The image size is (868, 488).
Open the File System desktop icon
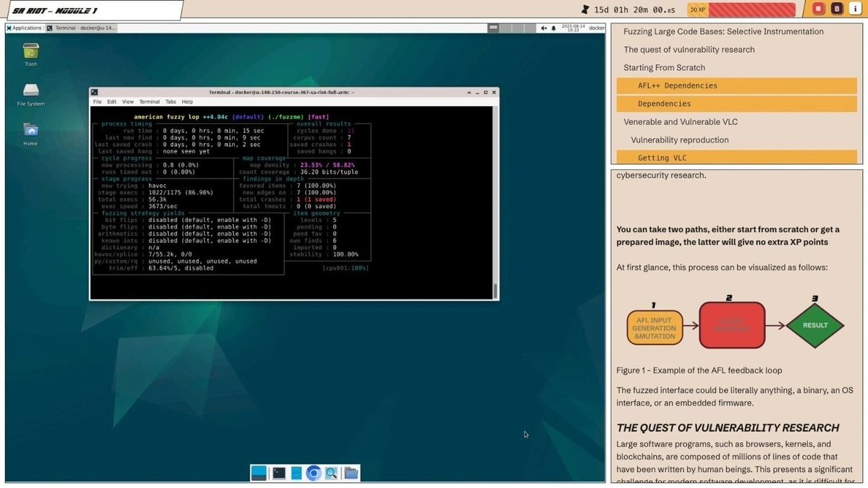(30, 94)
